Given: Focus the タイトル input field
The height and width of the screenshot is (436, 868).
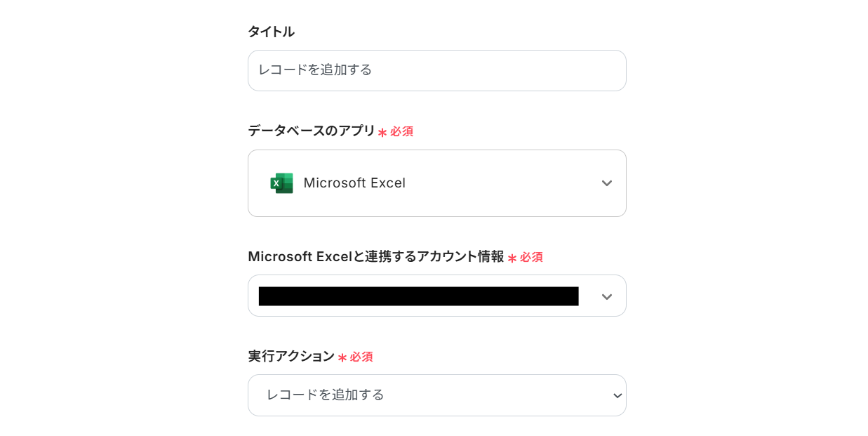Looking at the screenshot, I should (x=436, y=70).
